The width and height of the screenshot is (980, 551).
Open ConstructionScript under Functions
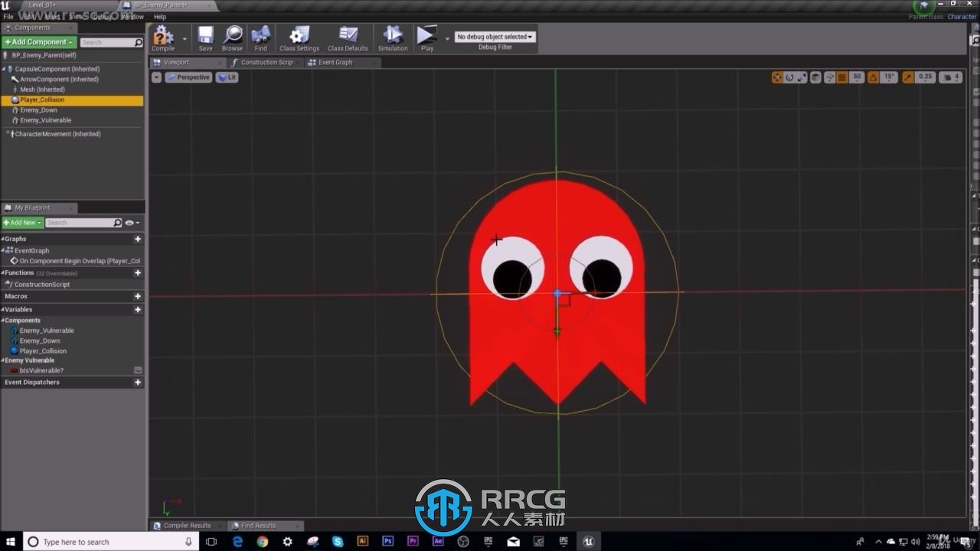(x=42, y=284)
